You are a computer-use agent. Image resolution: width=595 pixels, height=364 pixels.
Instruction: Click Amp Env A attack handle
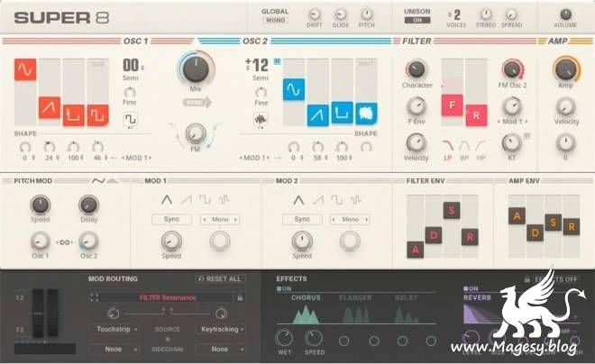[517, 216]
